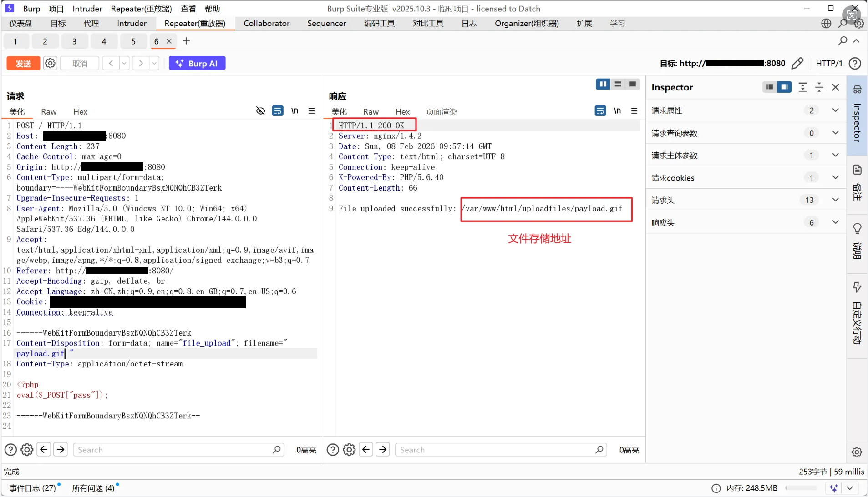Switch request view to Hex
Viewport: 868px width, 497px height.
[x=81, y=112]
